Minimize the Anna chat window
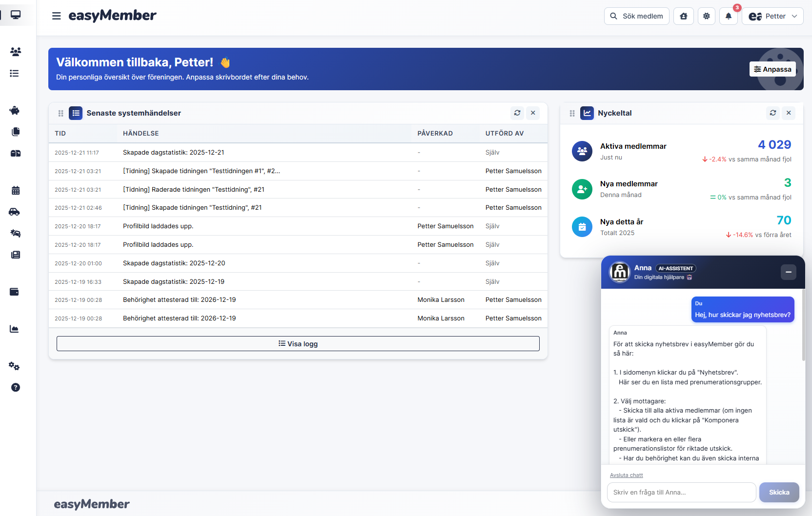 click(x=788, y=272)
